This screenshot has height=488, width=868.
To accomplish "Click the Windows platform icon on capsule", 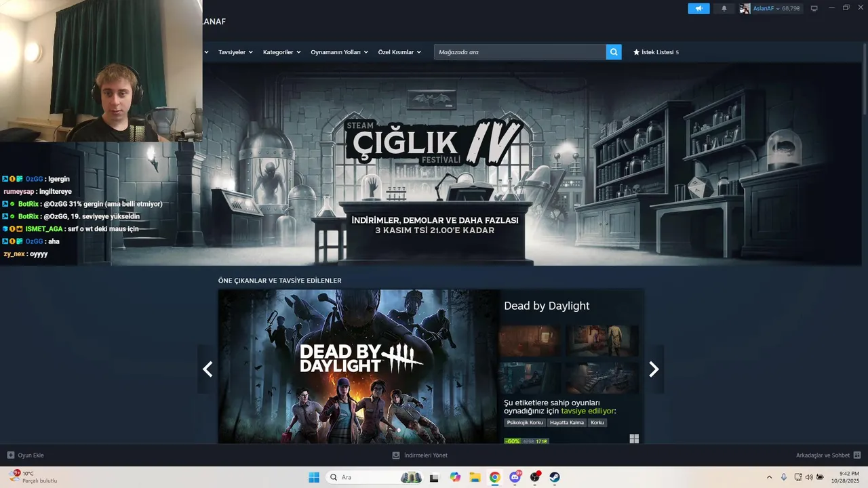I will (x=634, y=439).
